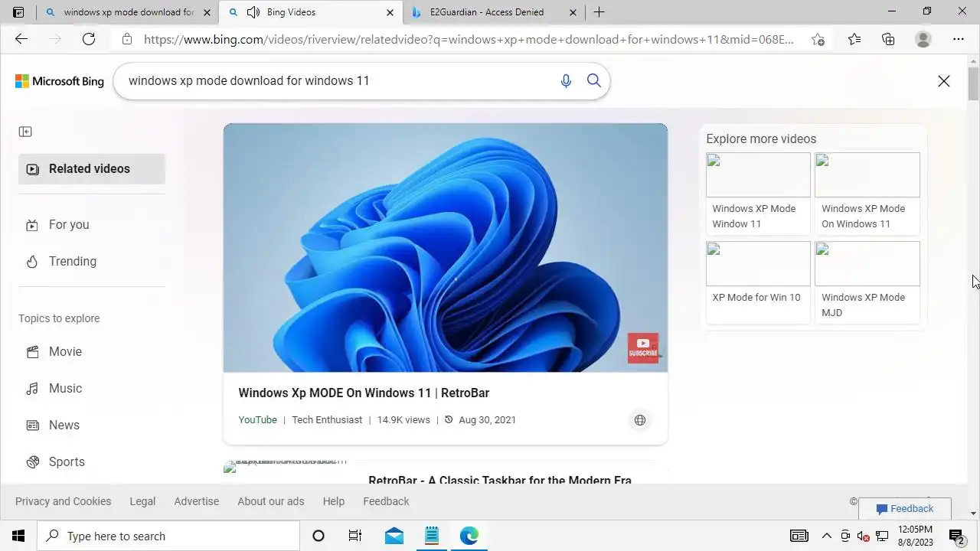
Task: Open the notification center icon
Action: pyautogui.click(x=956, y=536)
